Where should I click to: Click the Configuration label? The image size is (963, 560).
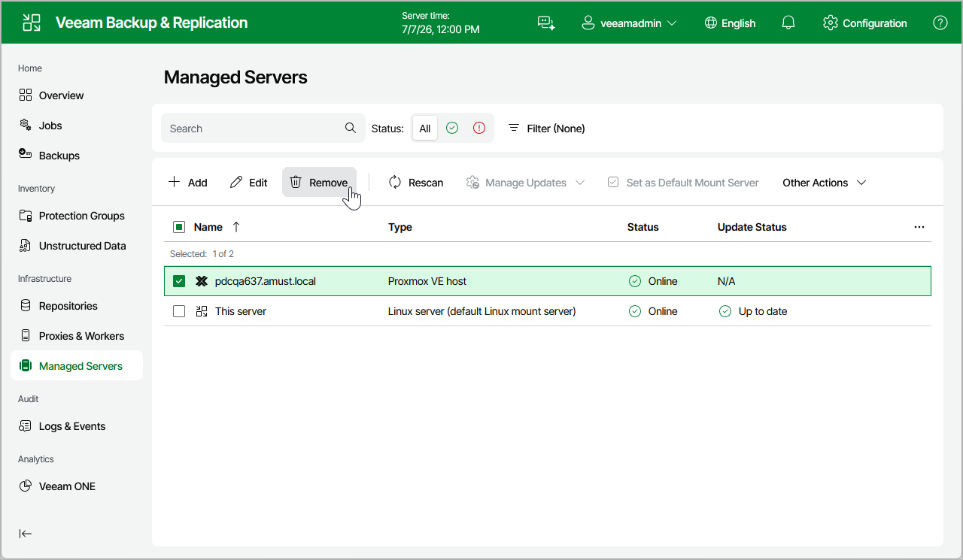(x=875, y=23)
